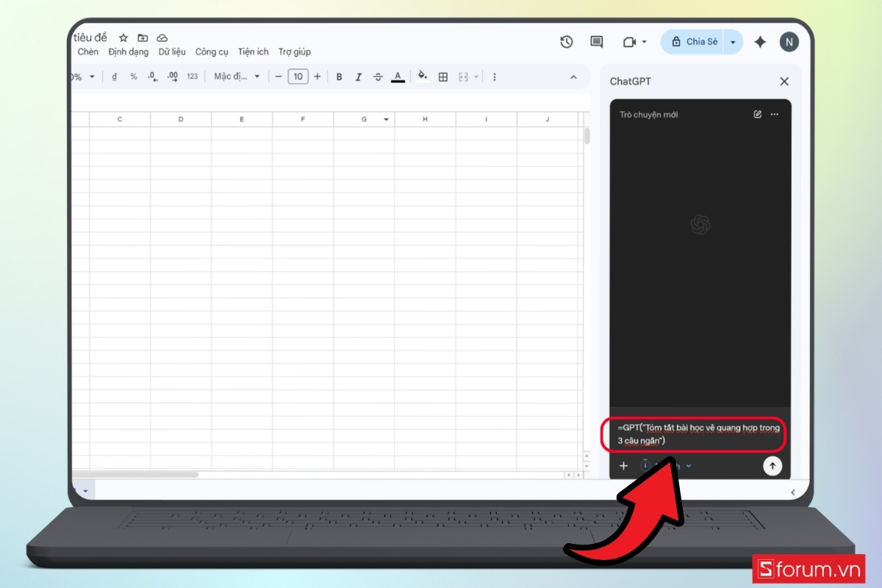Increase decimal places

tap(173, 76)
